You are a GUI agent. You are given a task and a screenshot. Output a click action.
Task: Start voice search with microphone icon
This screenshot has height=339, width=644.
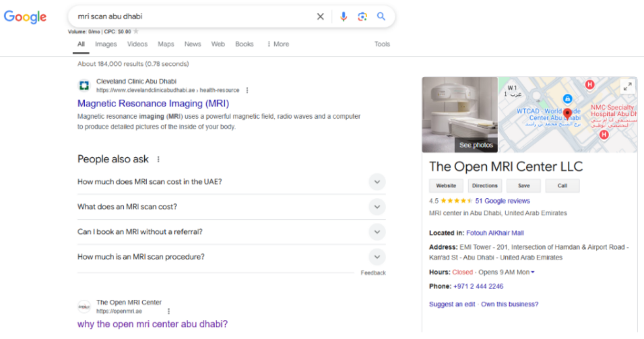pyautogui.click(x=344, y=16)
